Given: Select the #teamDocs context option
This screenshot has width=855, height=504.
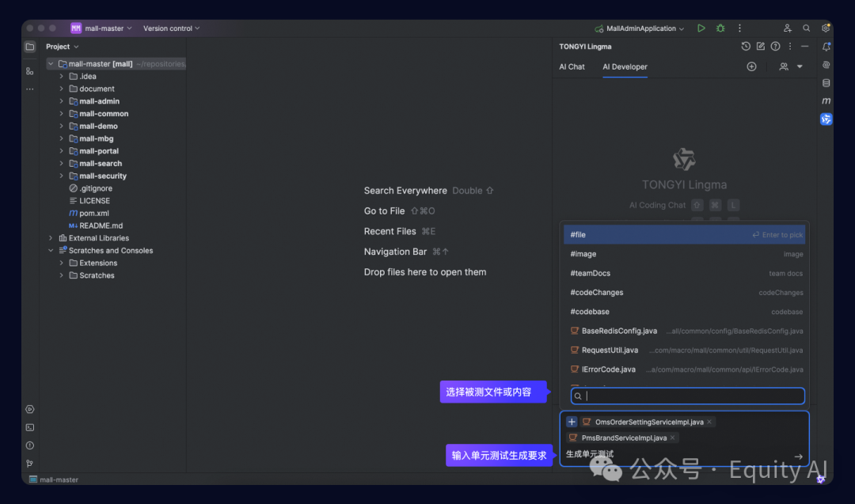Looking at the screenshot, I should [x=684, y=273].
